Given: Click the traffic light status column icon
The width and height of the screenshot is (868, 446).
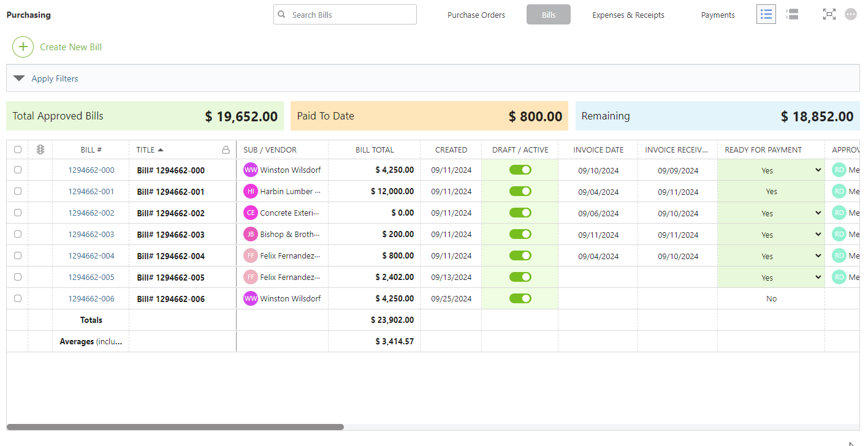Looking at the screenshot, I should coord(40,149).
